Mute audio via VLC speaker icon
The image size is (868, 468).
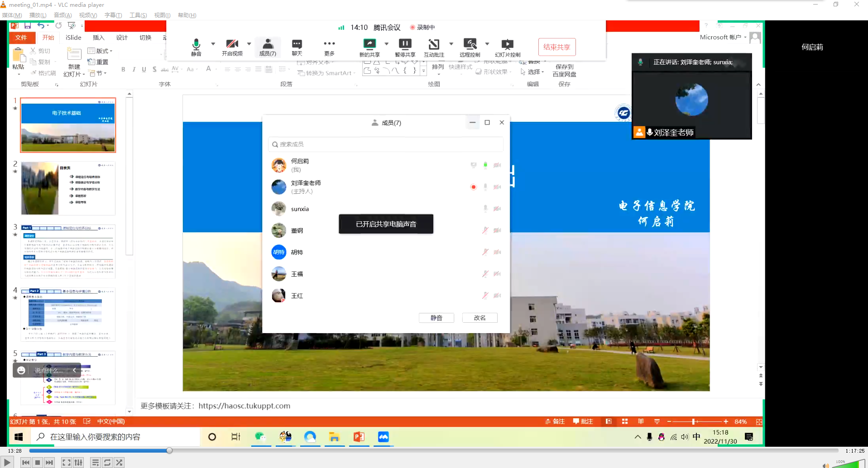point(825,465)
